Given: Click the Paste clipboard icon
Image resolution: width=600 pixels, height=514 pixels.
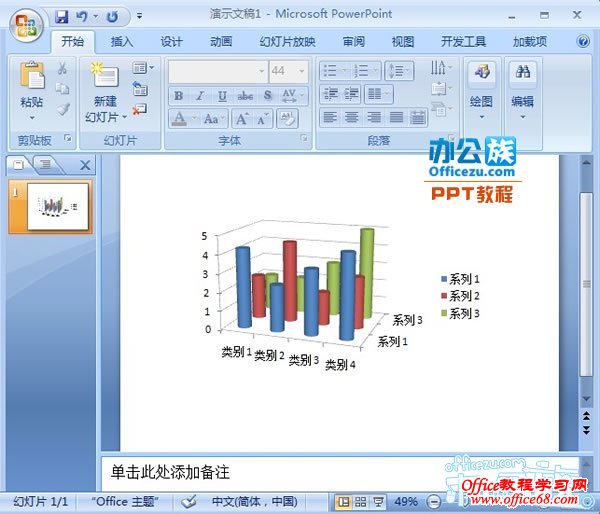Looking at the screenshot, I should tap(32, 75).
